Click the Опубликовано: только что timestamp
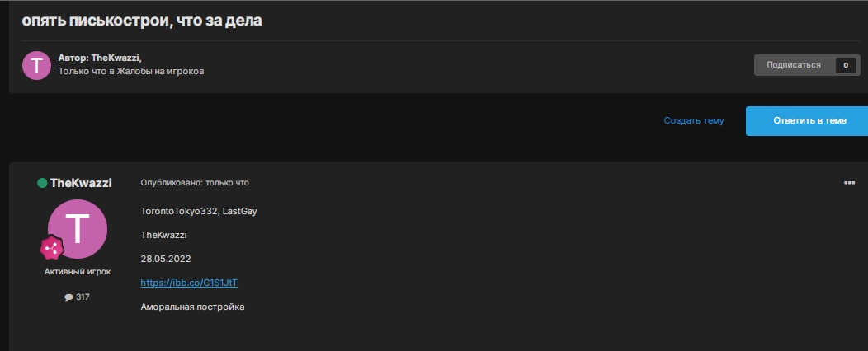 pos(195,183)
